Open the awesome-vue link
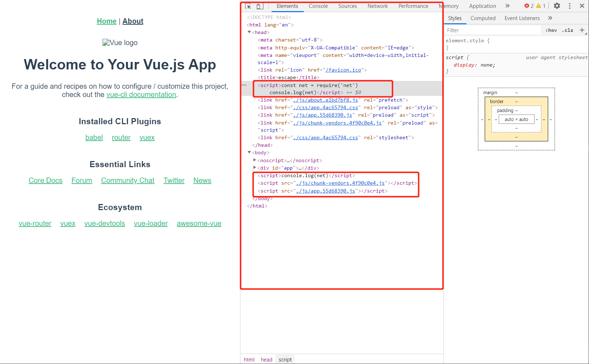Image resolution: width=589 pixels, height=364 pixels. 199,223
